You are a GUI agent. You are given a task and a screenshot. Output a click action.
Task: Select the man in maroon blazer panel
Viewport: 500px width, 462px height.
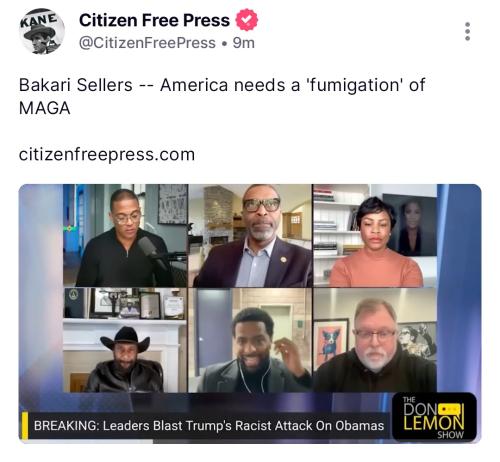pyautogui.click(x=250, y=235)
